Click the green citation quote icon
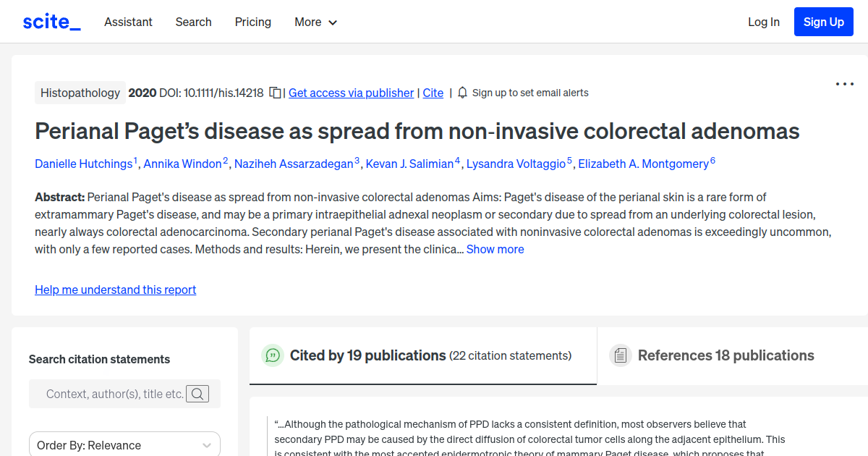Screen dimensions: 868x456 pyautogui.click(x=272, y=355)
